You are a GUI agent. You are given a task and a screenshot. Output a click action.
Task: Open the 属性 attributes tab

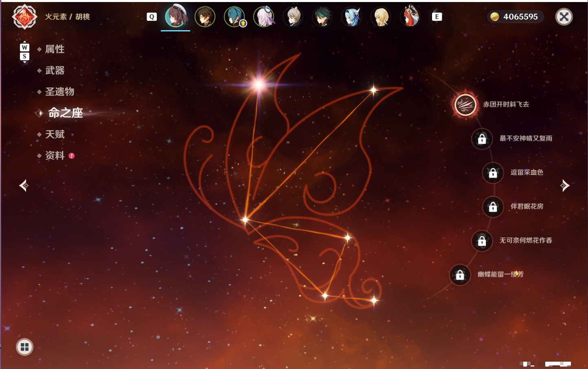(55, 49)
